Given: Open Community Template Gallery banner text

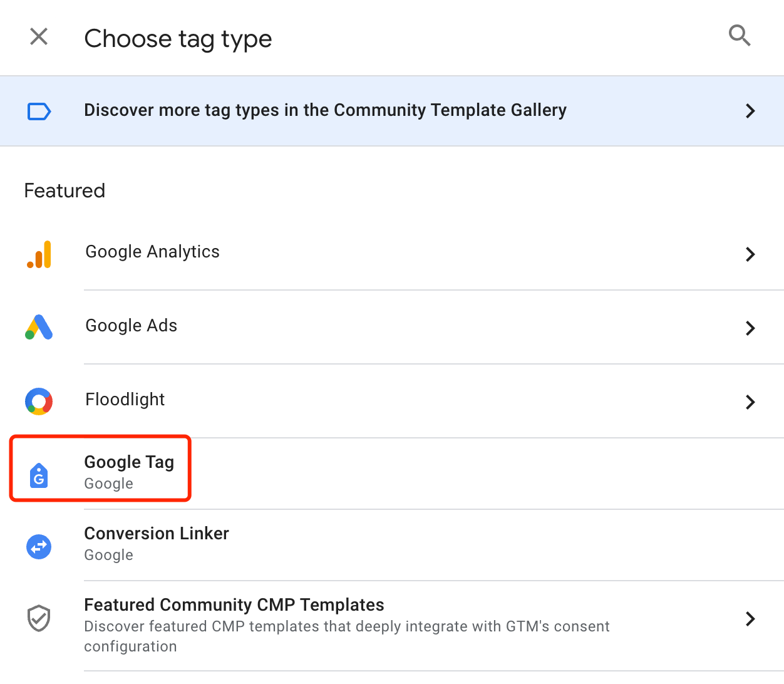Looking at the screenshot, I should coord(325,110).
